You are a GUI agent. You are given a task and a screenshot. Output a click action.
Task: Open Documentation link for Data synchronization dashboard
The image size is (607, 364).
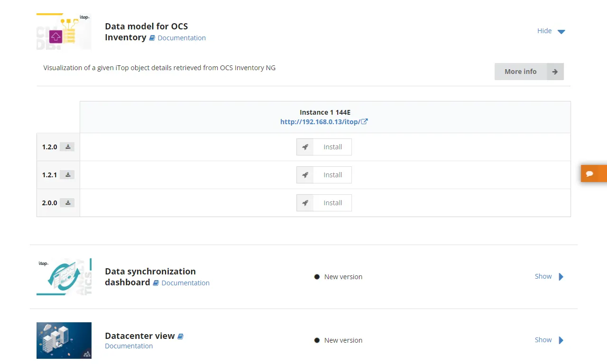click(x=185, y=283)
